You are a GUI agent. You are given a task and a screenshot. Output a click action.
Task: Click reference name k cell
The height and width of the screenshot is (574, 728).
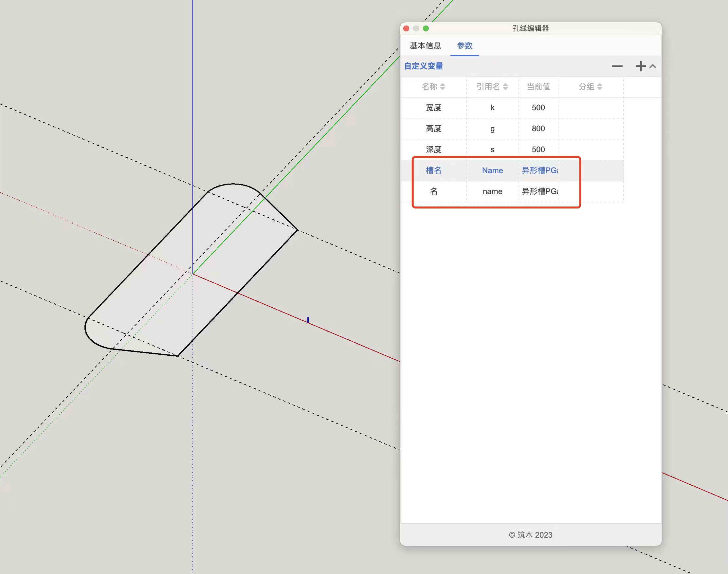click(x=492, y=108)
